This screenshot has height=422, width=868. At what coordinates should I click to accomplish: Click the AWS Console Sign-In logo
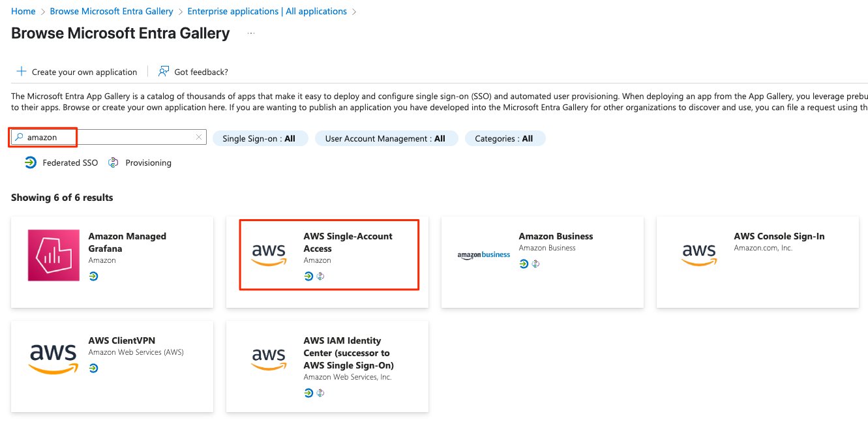699,255
